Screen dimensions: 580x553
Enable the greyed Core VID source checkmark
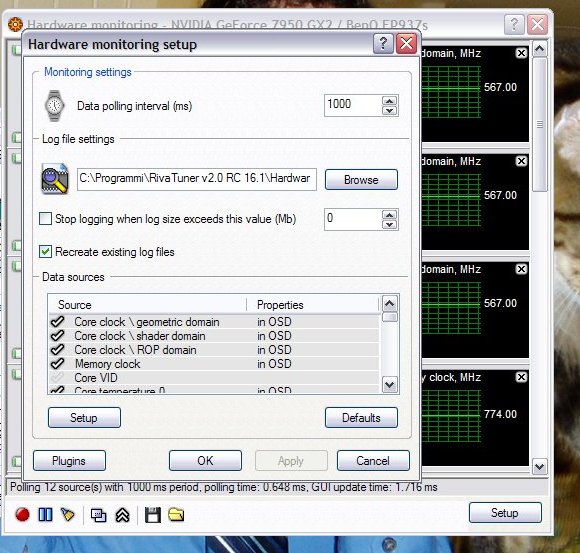57,378
